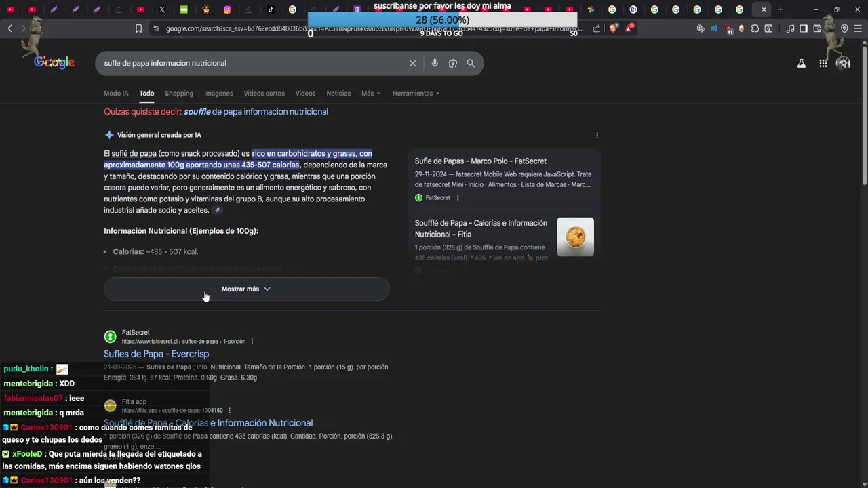Click the link chip after 'aceites.'
This screenshot has width=868, height=488.
[x=217, y=210]
